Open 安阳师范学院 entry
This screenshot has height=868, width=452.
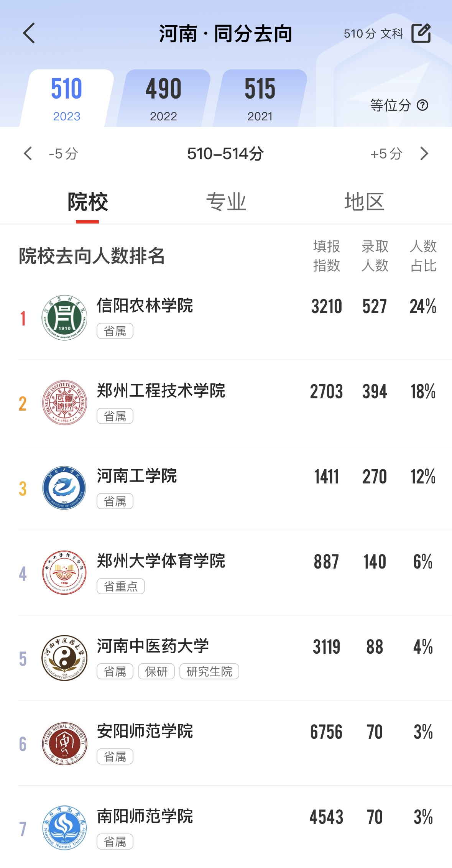click(145, 732)
